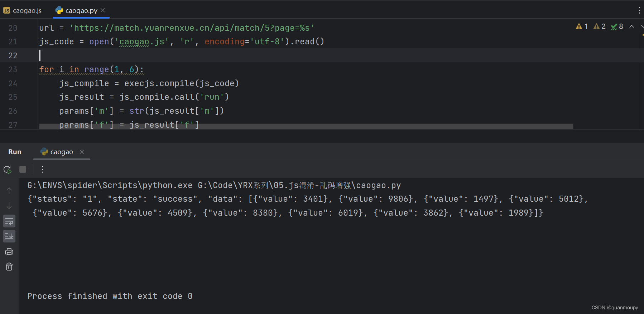The image size is (644, 314).
Task: Click the 'caogao.js' string in open()
Action: click(x=141, y=42)
